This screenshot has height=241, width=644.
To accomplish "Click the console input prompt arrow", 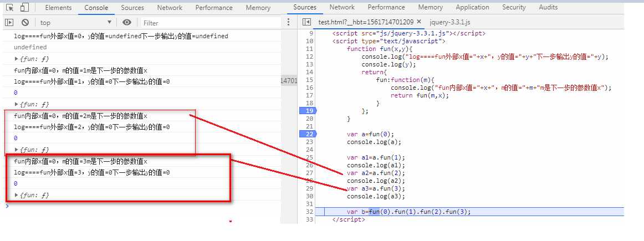I will point(7,206).
